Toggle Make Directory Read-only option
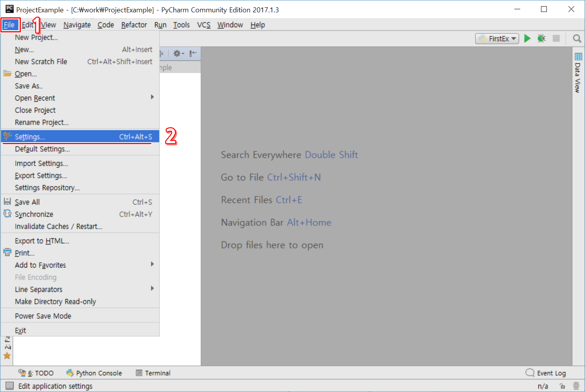 tap(56, 301)
